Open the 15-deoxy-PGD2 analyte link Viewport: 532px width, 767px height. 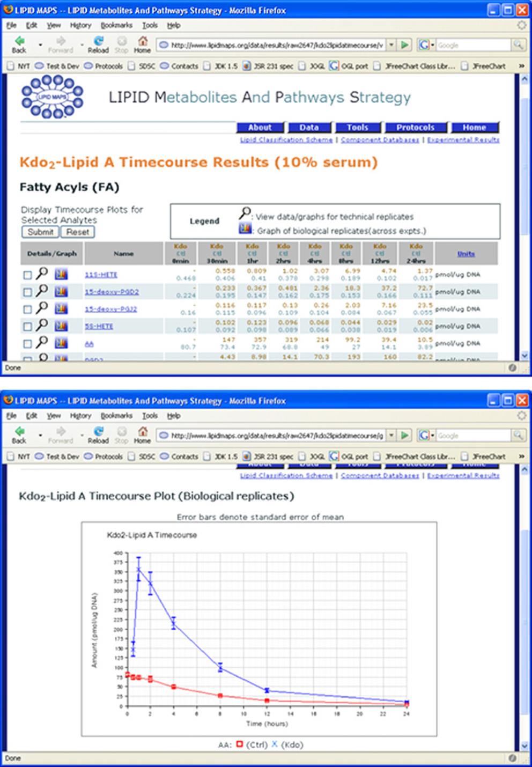point(112,292)
